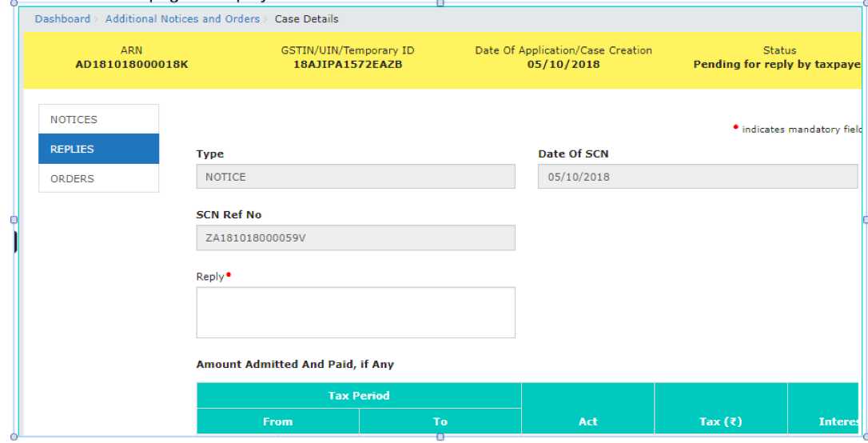Click the Case Details breadcrumb text
This screenshot has height=443, width=868.
(x=307, y=19)
